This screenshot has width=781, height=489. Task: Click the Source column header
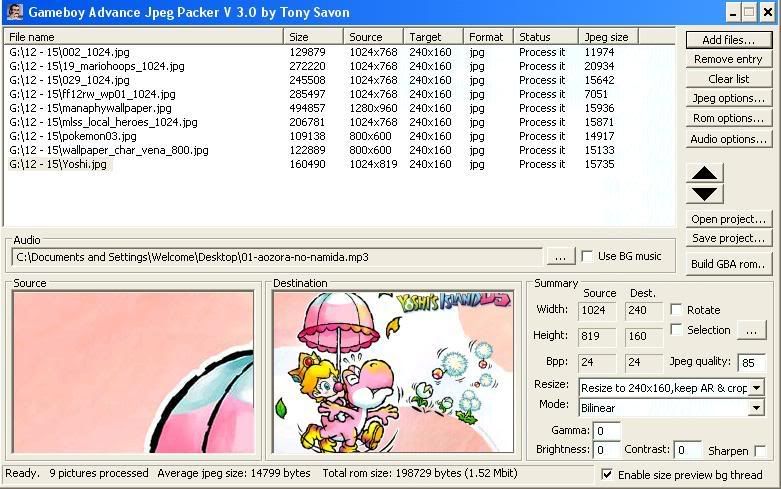[373, 37]
